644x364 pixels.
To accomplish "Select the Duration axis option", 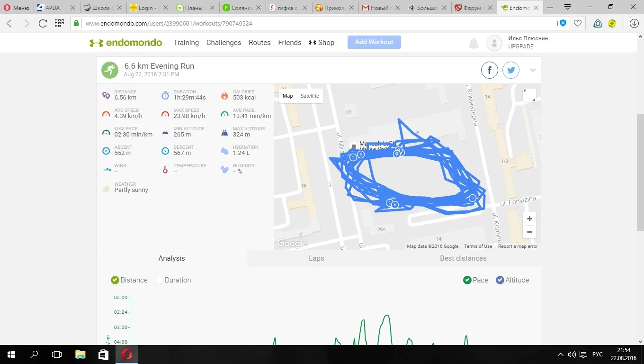I will pyautogui.click(x=173, y=280).
